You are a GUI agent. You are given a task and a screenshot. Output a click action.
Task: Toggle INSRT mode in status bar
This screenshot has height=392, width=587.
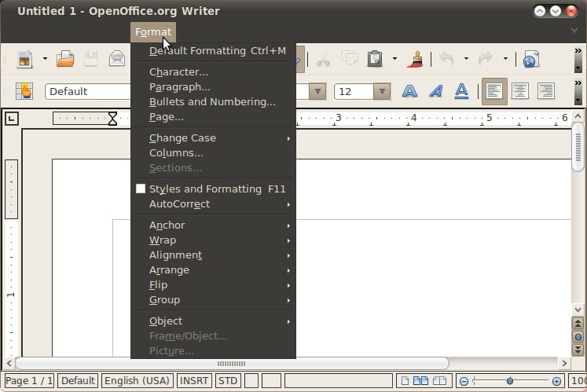[x=194, y=381]
